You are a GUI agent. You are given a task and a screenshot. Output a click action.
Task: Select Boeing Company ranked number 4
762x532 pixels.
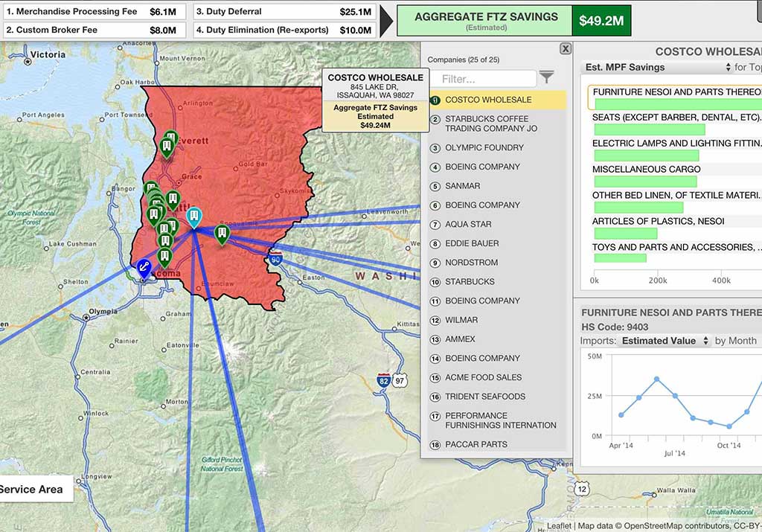(498, 167)
